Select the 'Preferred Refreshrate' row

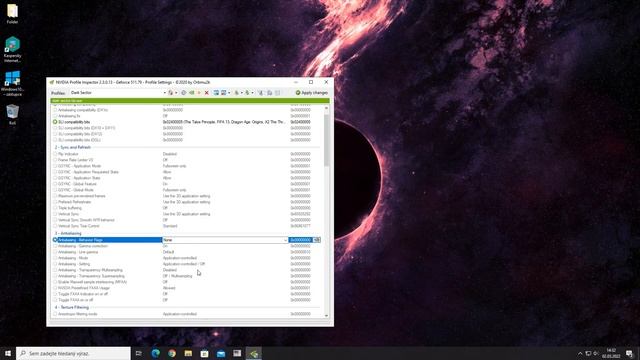[188, 202]
